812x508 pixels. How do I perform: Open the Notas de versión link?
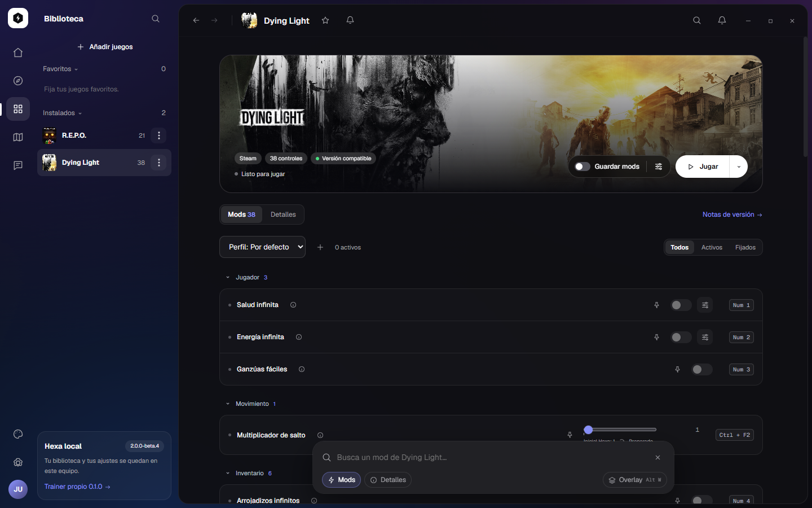click(732, 214)
